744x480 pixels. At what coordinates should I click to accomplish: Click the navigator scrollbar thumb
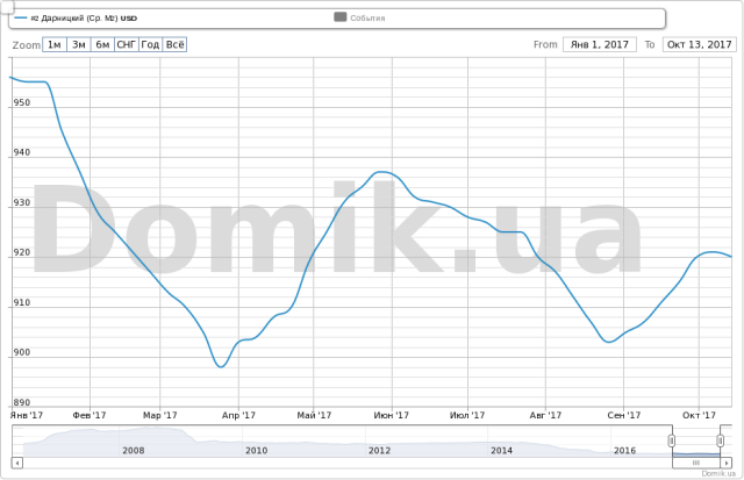[x=696, y=462]
